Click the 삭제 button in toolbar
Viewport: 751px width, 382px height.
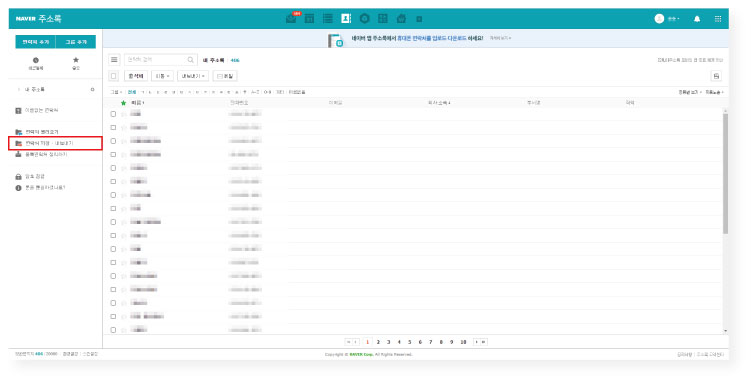(136, 76)
